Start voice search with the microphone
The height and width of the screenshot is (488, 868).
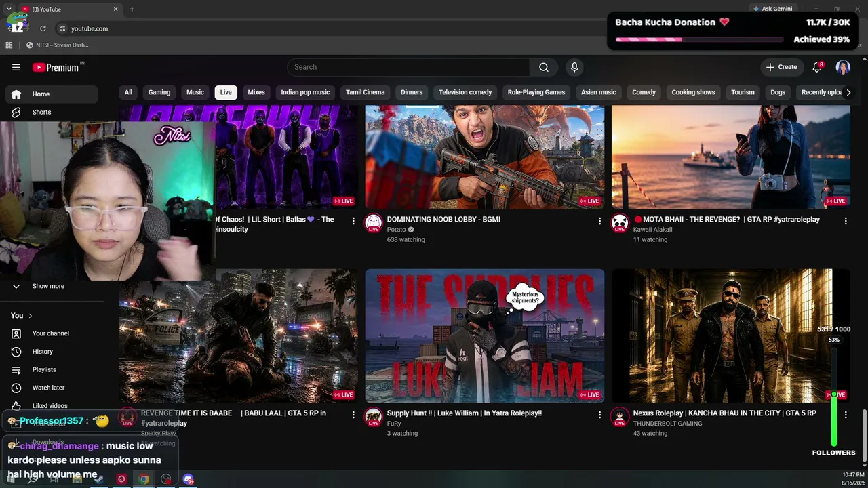pyautogui.click(x=574, y=67)
